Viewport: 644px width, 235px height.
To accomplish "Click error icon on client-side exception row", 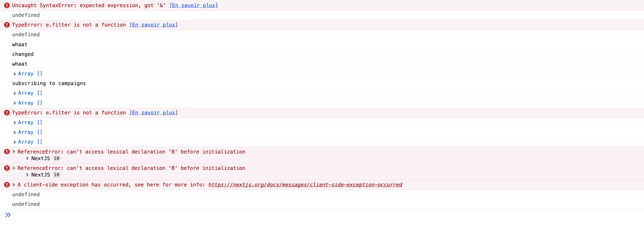I will [7, 185].
